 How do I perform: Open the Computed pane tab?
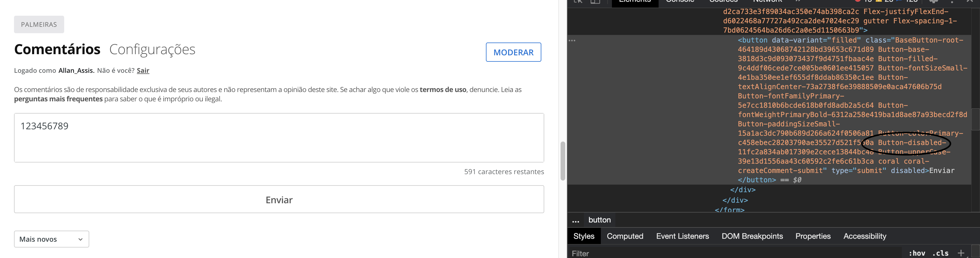point(625,236)
